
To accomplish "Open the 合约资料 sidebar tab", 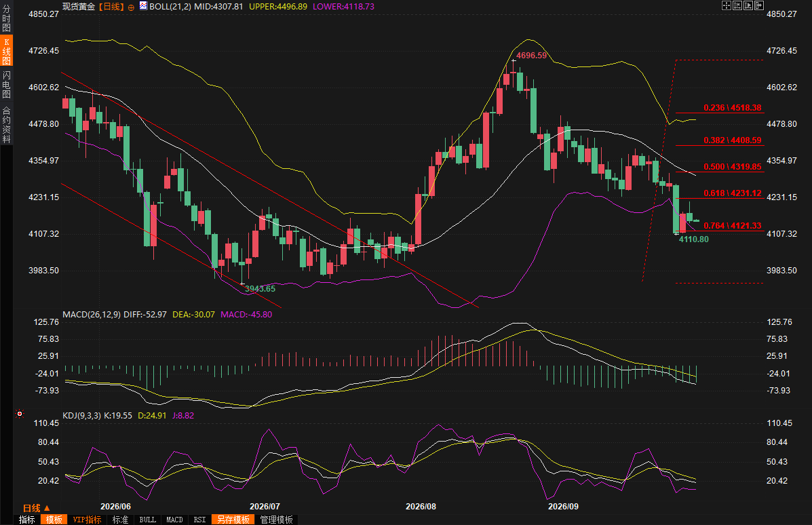I will pyautogui.click(x=6, y=124).
